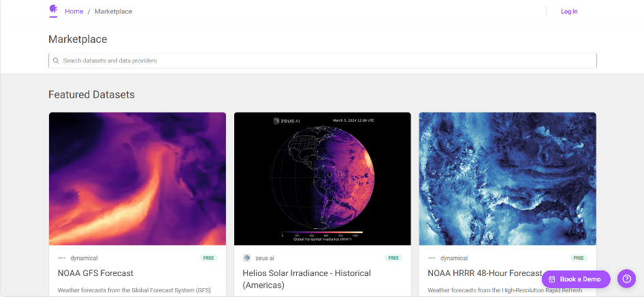Focus the Search datasets and data providers field
644x297 pixels.
[x=327, y=60]
